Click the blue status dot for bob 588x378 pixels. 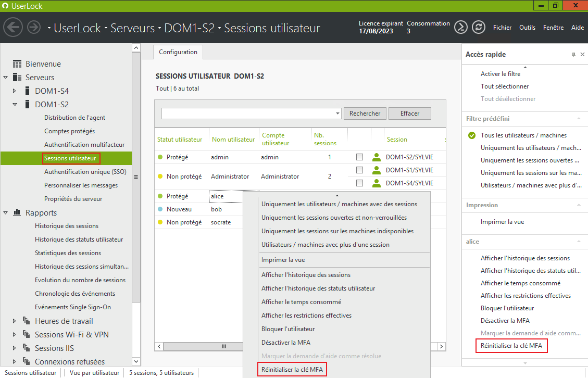160,209
